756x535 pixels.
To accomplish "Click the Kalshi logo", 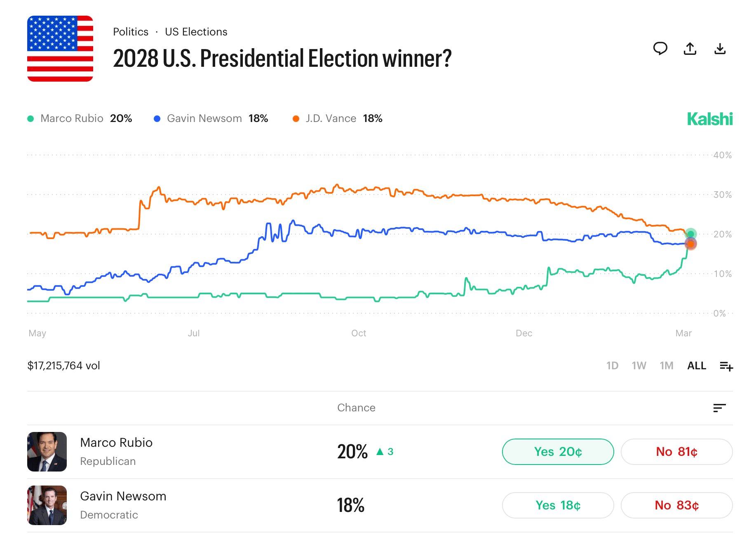I will coord(710,119).
